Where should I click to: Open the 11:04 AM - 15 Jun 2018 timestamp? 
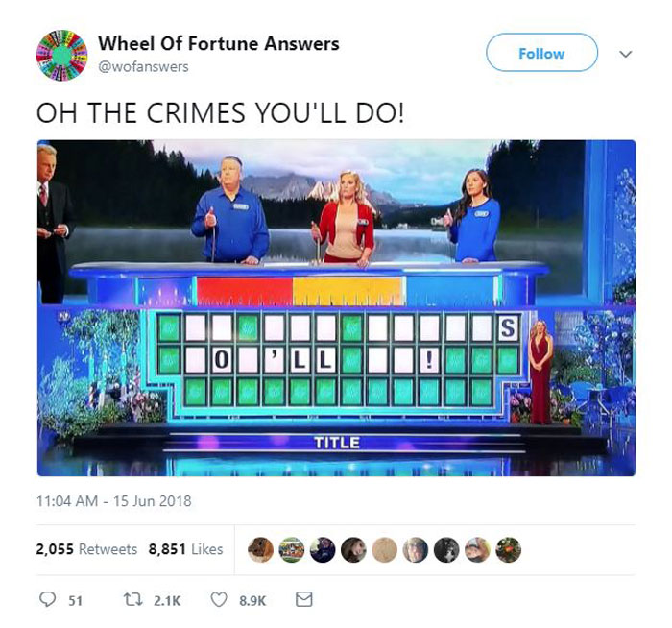(114, 500)
